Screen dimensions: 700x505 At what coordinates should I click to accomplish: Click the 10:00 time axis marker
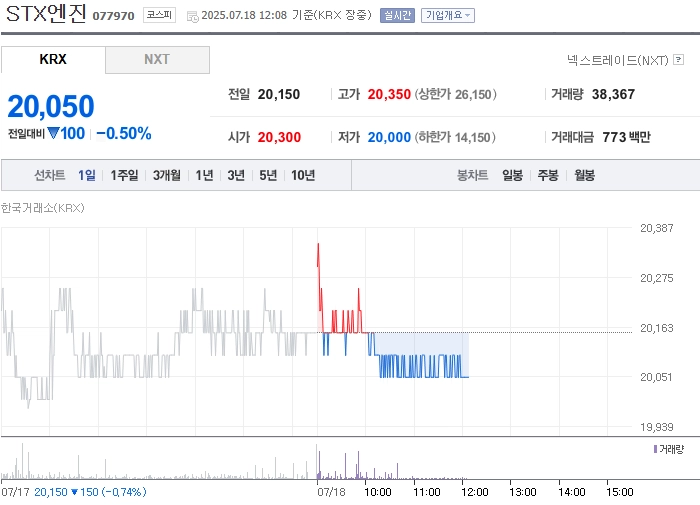click(378, 492)
